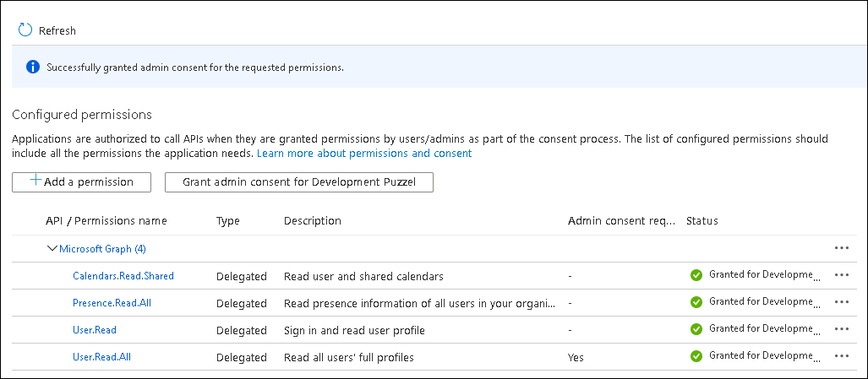
Task: Open the User.Read permission link
Action: click(95, 330)
